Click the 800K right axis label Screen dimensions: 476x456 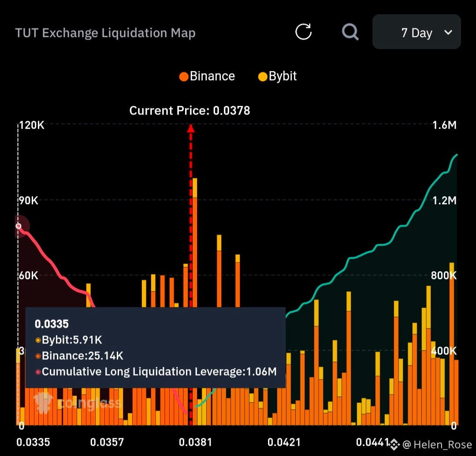(x=444, y=276)
